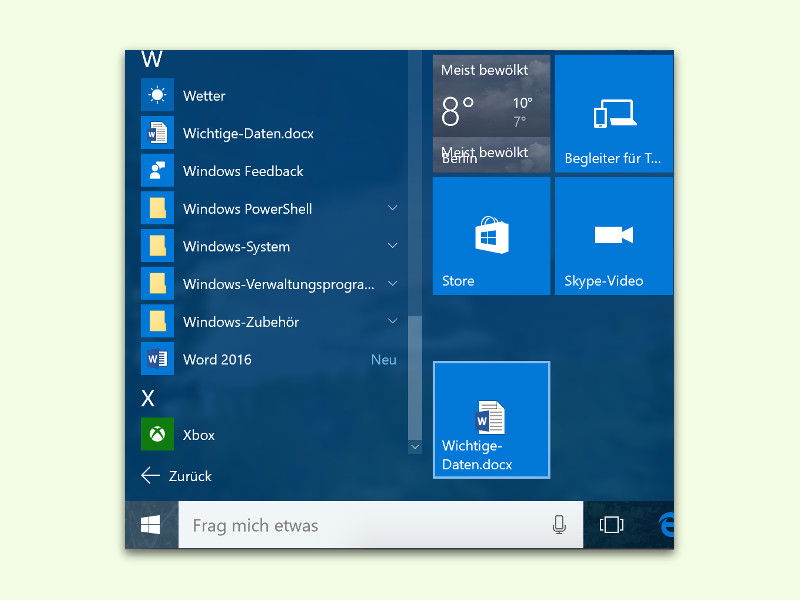Select the 'Wetter' list entry text
Viewport: 800px width, 600px height.
pyautogui.click(x=204, y=96)
